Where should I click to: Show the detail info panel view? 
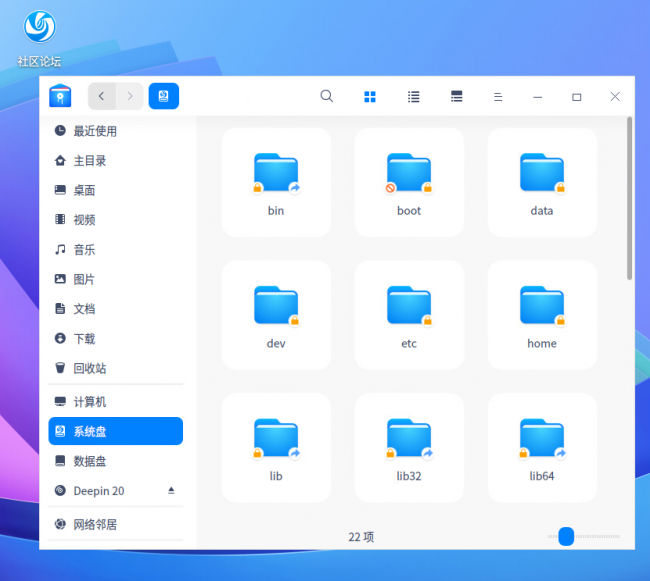tap(456, 97)
